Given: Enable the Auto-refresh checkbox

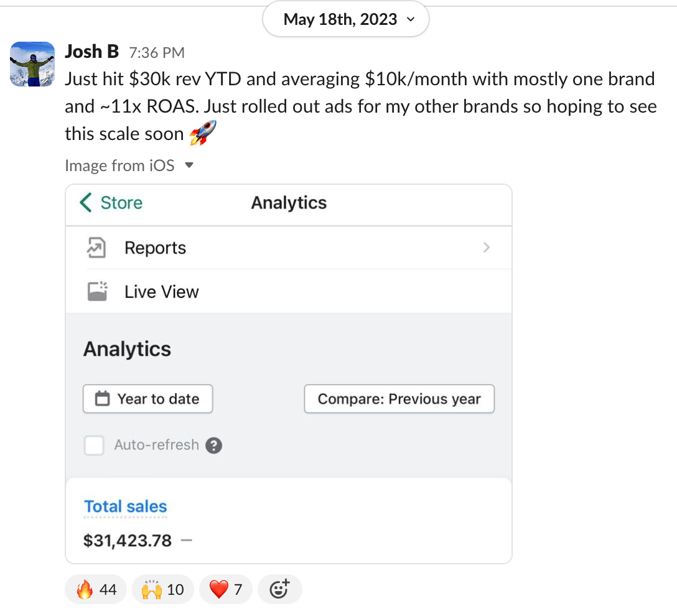Looking at the screenshot, I should tap(94, 446).
